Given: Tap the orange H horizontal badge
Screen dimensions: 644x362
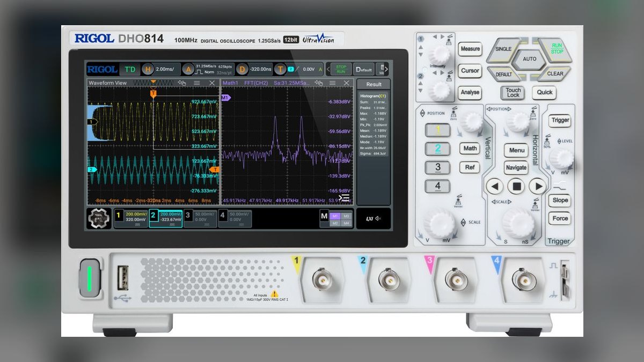Looking at the screenshot, I should point(148,69).
